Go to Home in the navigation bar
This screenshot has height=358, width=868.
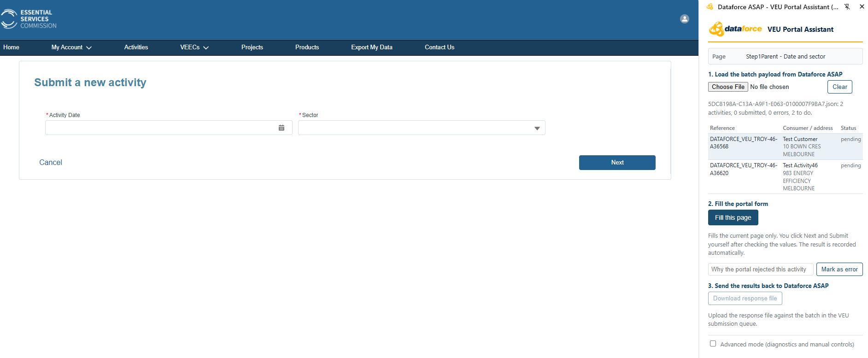11,47
